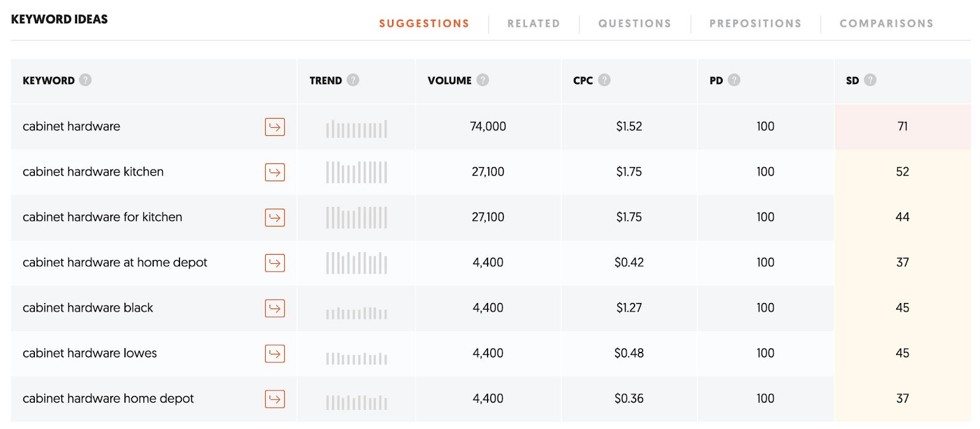The image size is (980, 429).
Task: Click question mark icon next to CPC
Action: pos(604,80)
